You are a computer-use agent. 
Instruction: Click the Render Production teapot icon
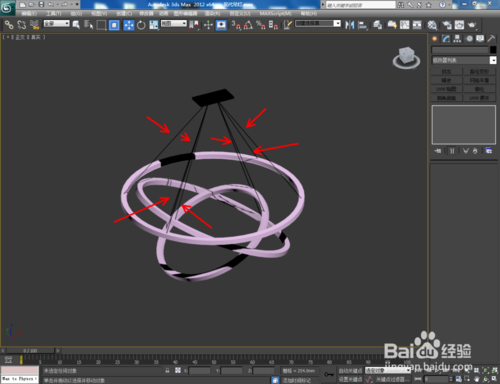[x=472, y=25]
